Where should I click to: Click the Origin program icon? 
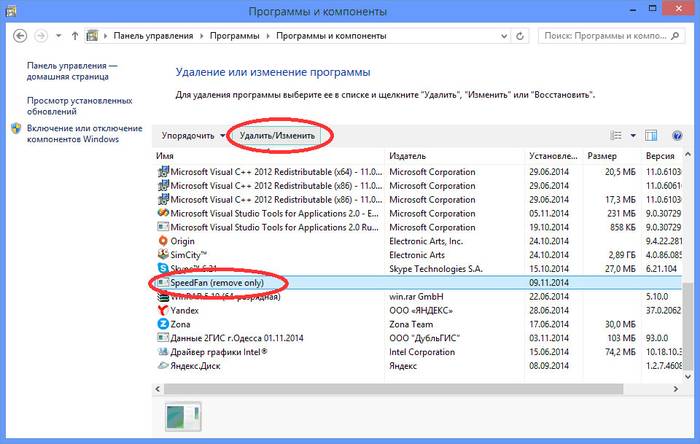[x=164, y=241]
